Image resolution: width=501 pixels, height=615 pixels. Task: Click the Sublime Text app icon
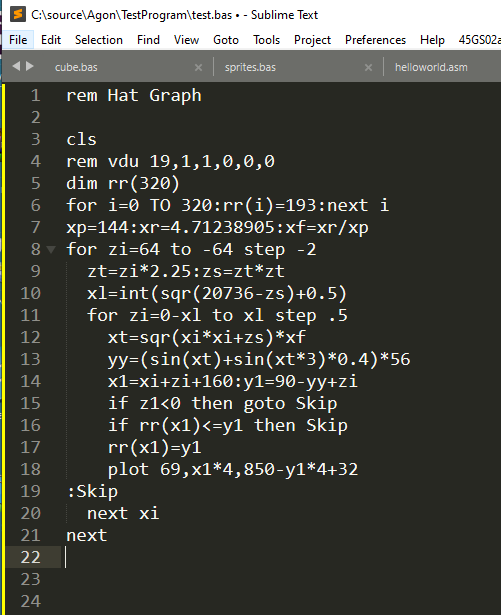click(18, 14)
